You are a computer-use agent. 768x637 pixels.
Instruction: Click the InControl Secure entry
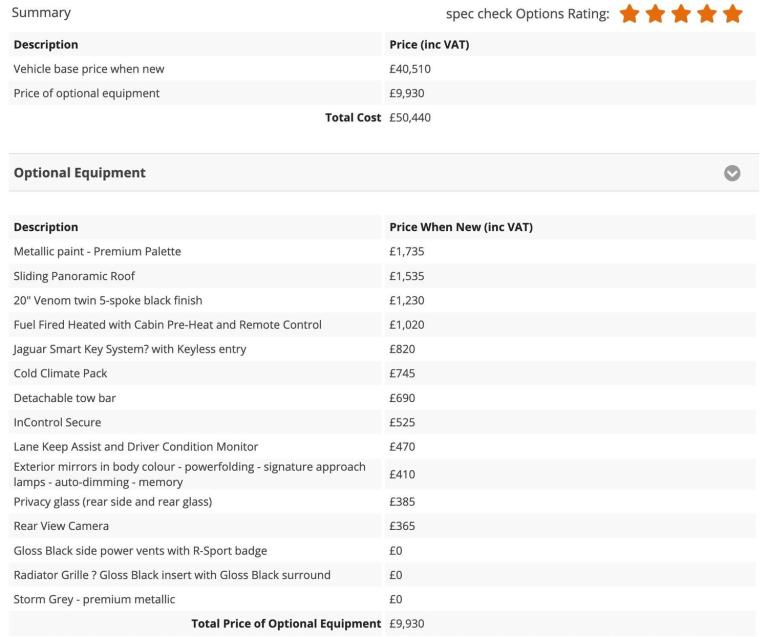point(57,423)
